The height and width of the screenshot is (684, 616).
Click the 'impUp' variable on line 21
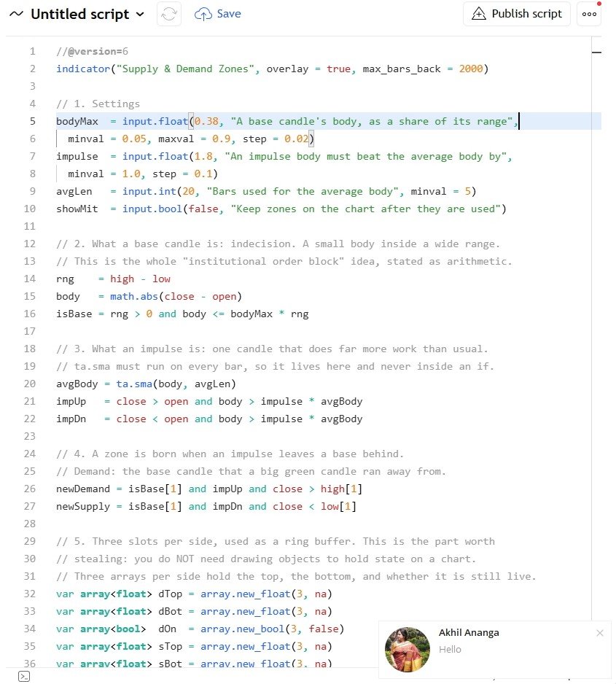71,401
